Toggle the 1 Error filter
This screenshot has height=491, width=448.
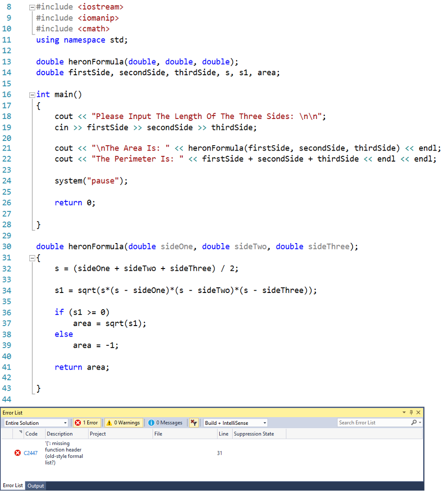click(87, 422)
